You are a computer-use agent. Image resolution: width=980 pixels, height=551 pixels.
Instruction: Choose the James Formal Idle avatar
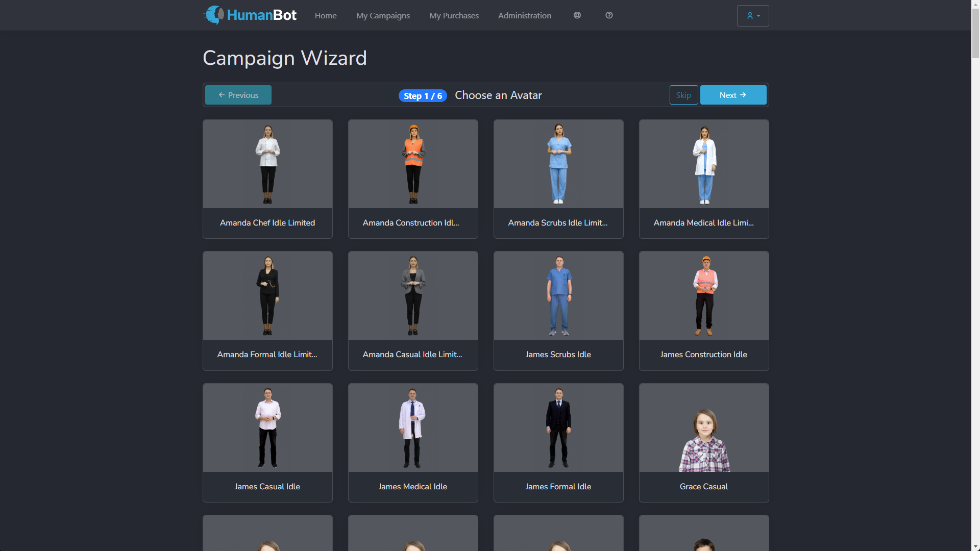(558, 442)
